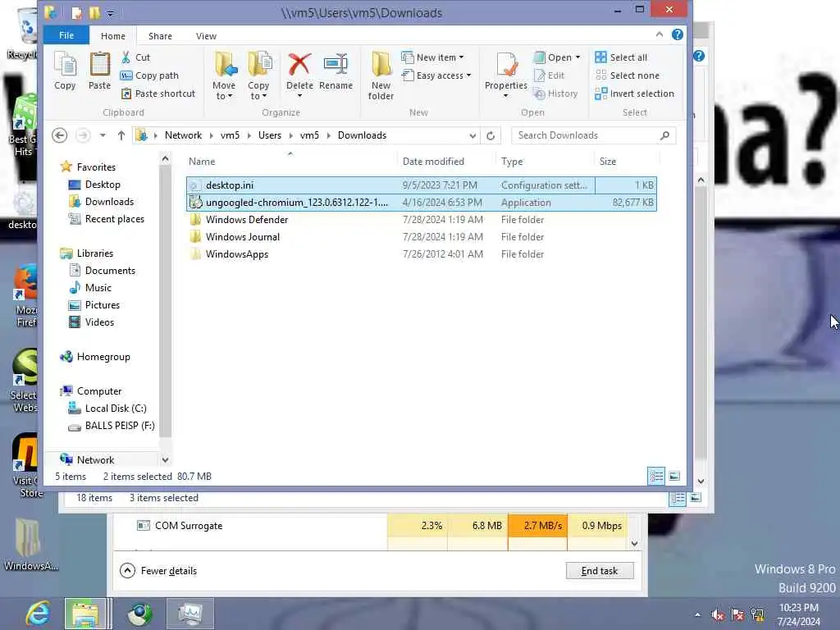Open the Copy to folder menu
This screenshot has width=840, height=630.
(x=258, y=75)
